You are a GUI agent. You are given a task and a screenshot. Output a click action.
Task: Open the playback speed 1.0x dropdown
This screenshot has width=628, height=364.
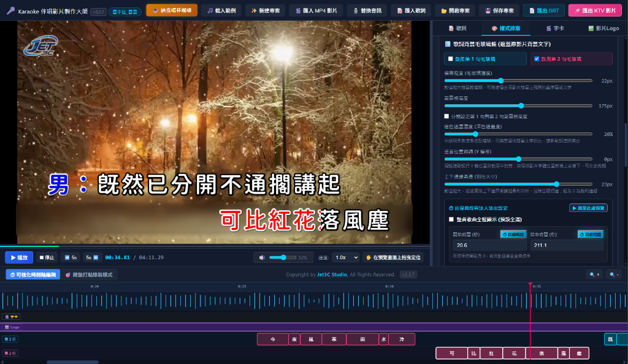[345, 257]
